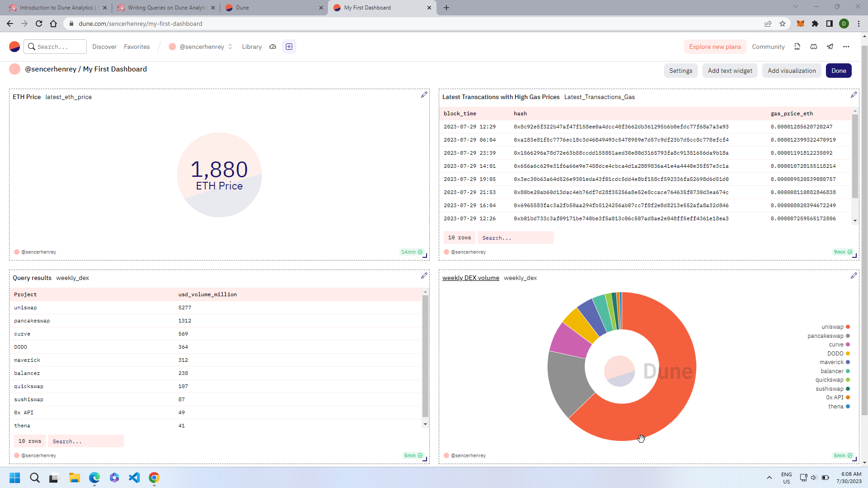
Task: Open the docs icon next to Community
Action: pyautogui.click(x=797, y=47)
